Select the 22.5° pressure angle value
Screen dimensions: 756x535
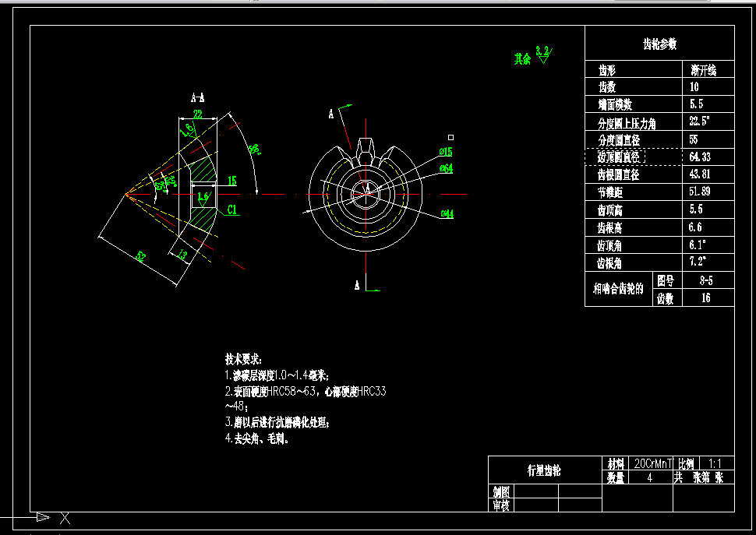[699, 121]
